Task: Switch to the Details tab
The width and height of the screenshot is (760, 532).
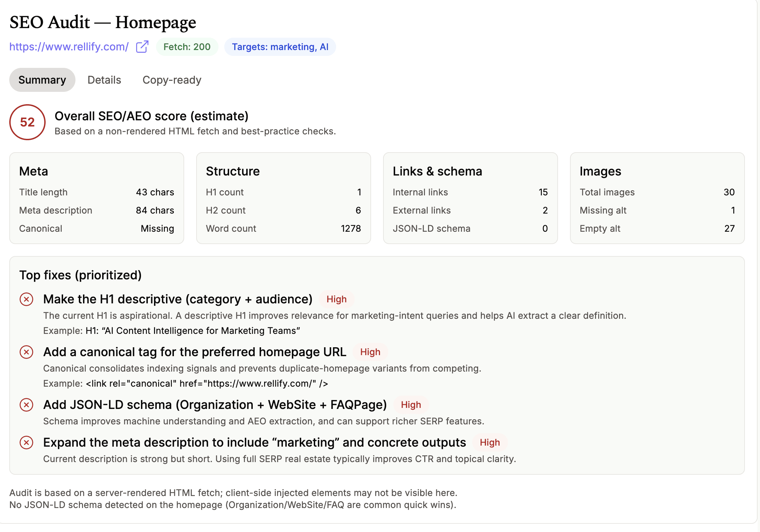Action: [x=104, y=80]
